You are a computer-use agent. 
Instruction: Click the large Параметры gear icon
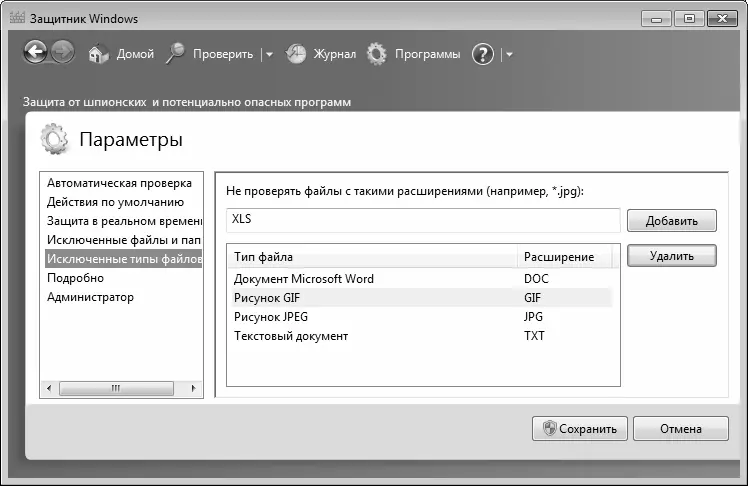pyautogui.click(x=54, y=139)
